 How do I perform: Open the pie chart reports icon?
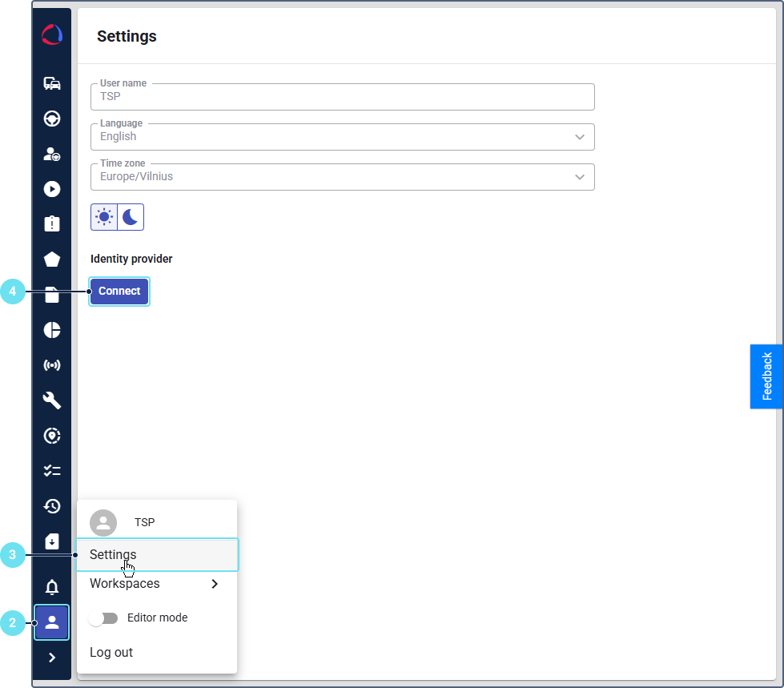[52, 330]
